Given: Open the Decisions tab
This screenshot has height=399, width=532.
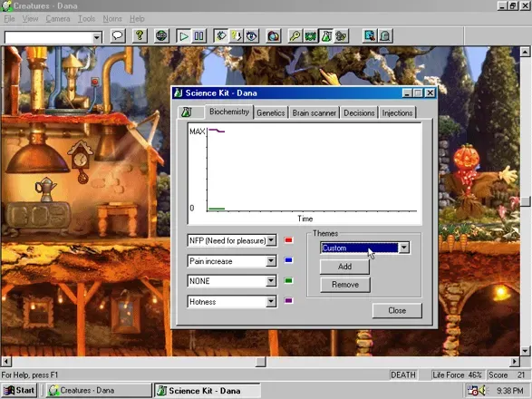Looking at the screenshot, I should [359, 112].
